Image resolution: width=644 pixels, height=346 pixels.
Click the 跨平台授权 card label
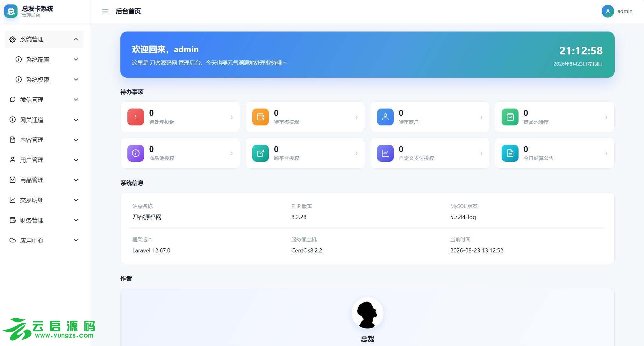[x=286, y=158]
